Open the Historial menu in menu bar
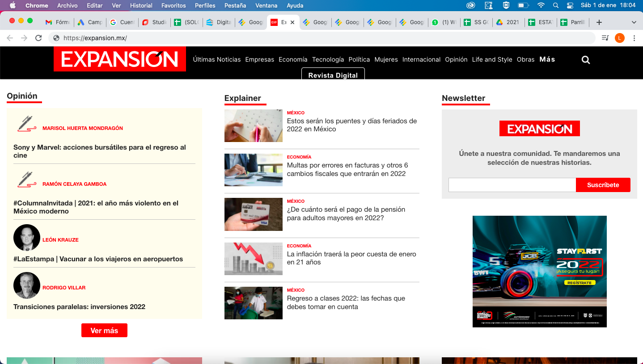The height and width of the screenshot is (364, 643). (141, 5)
